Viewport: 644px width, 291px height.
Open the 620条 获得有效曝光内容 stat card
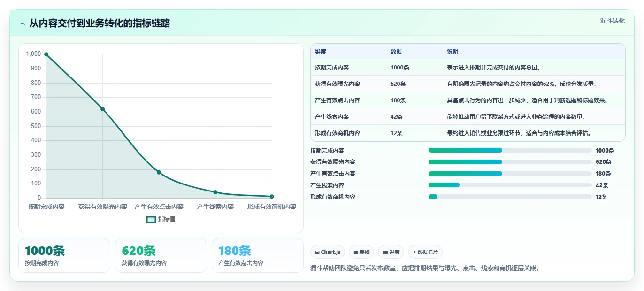click(161, 255)
